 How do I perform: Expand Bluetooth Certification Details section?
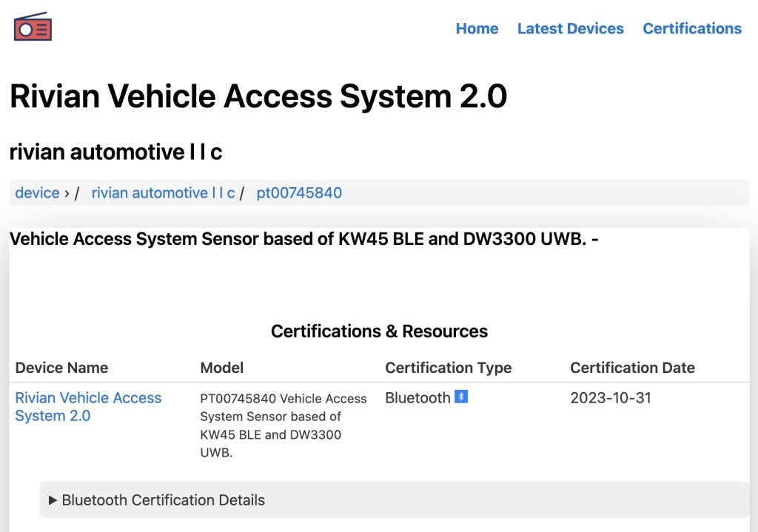[394, 499]
